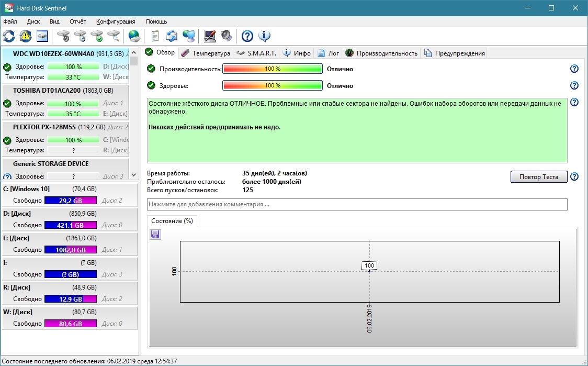
Task: Save the graph using the floppy disk icon
Action: [x=155, y=235]
